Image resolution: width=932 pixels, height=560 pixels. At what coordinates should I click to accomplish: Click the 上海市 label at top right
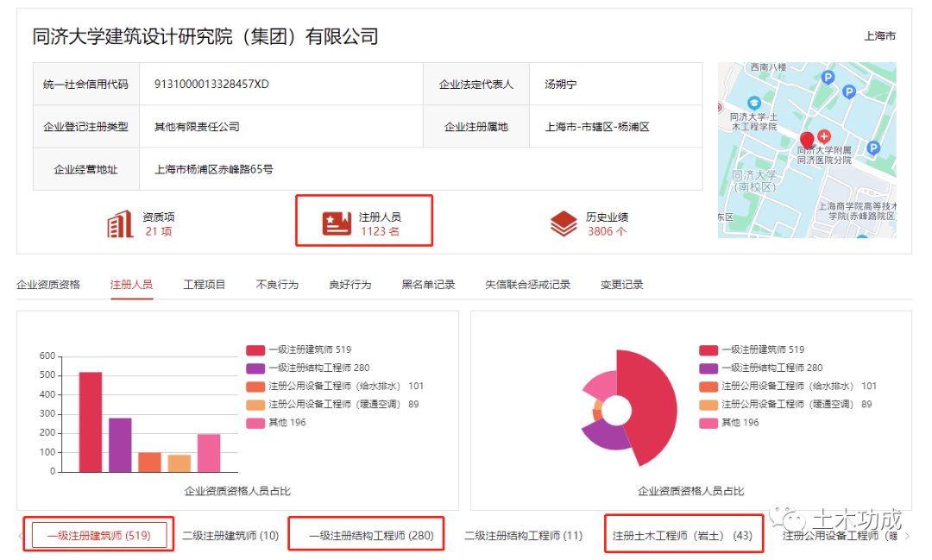point(879,36)
